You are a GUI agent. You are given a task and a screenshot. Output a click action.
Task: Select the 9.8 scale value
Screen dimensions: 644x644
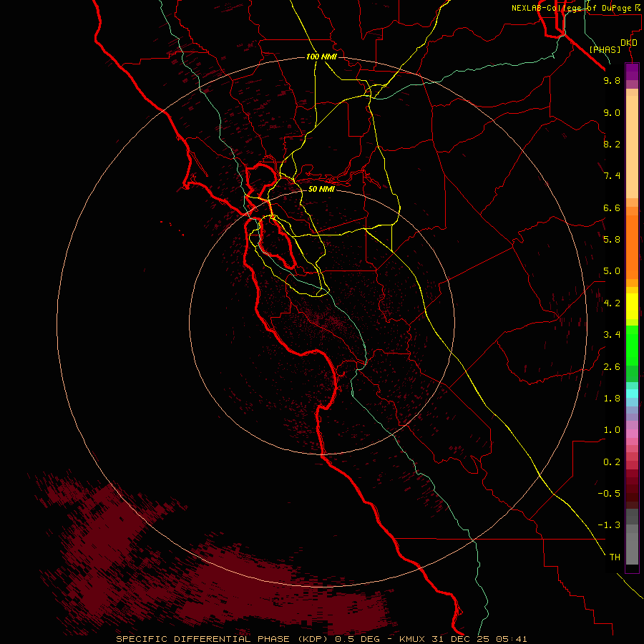coord(612,80)
